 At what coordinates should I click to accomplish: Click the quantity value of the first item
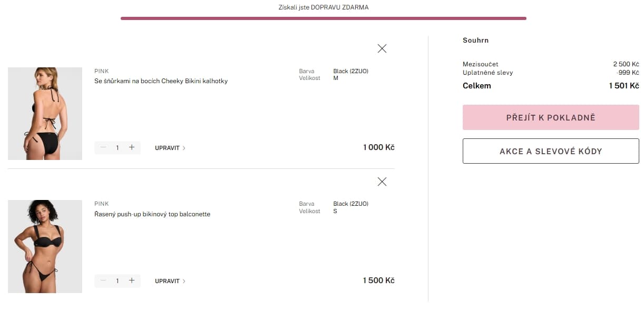[x=118, y=148]
